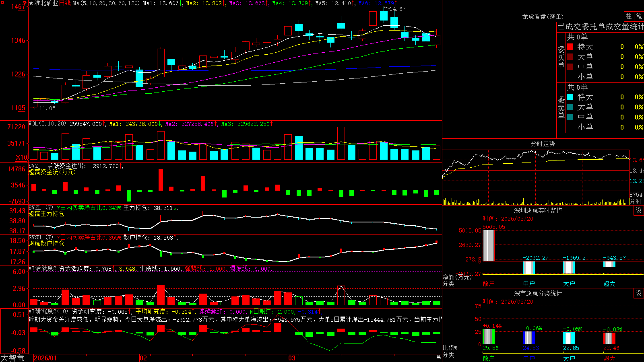The width and height of the screenshot is (644, 362).
Task: Click the 委买单 section label
Action: point(561,58)
